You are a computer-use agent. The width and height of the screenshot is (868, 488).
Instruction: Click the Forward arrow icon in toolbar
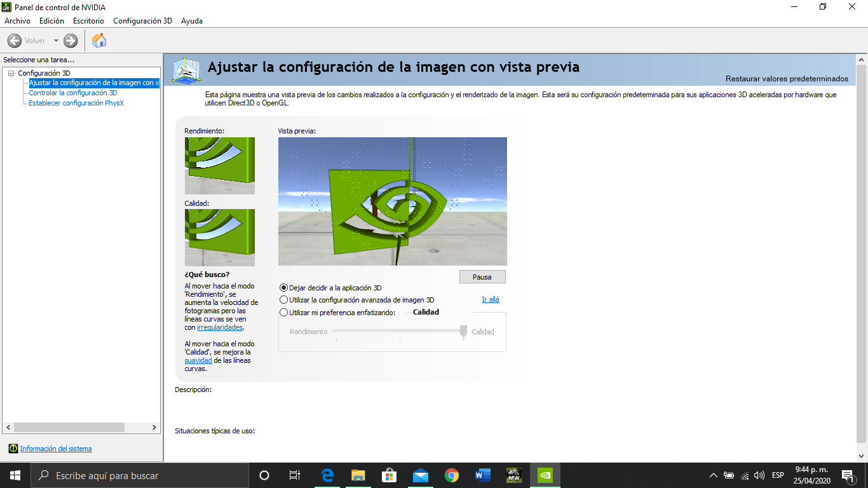[x=71, y=41]
